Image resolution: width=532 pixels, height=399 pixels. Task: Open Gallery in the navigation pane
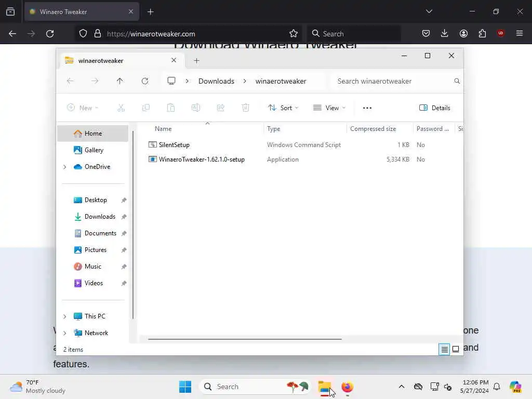click(x=93, y=150)
